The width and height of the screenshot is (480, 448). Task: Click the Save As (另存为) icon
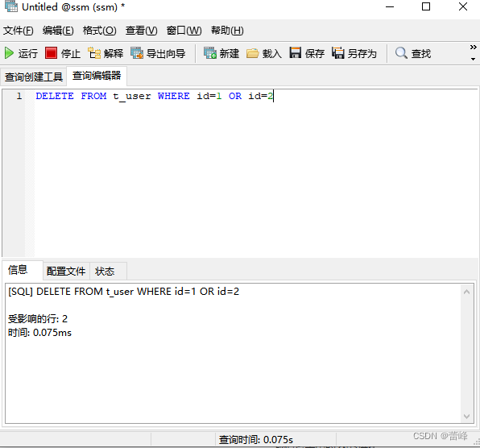pyautogui.click(x=338, y=53)
